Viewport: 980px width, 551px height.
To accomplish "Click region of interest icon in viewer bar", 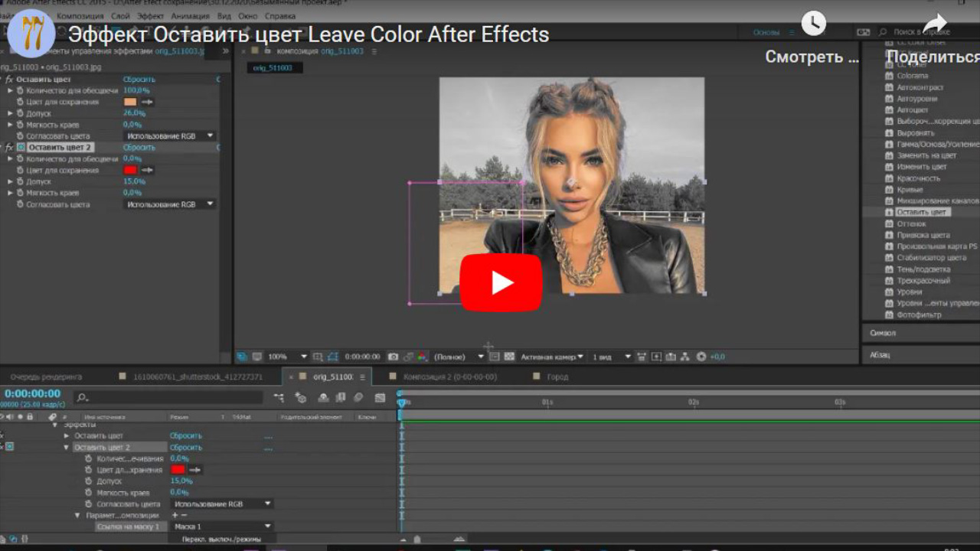I will click(494, 357).
